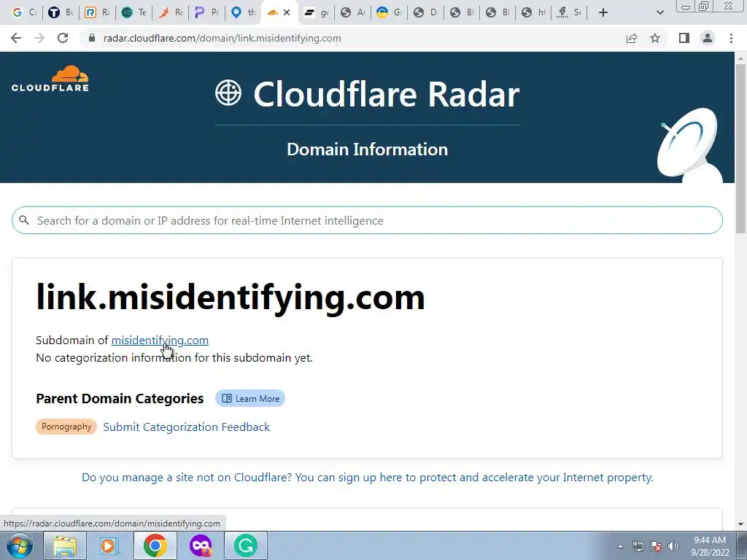747x560 pixels.
Task: Reload the current page
Action: click(63, 38)
